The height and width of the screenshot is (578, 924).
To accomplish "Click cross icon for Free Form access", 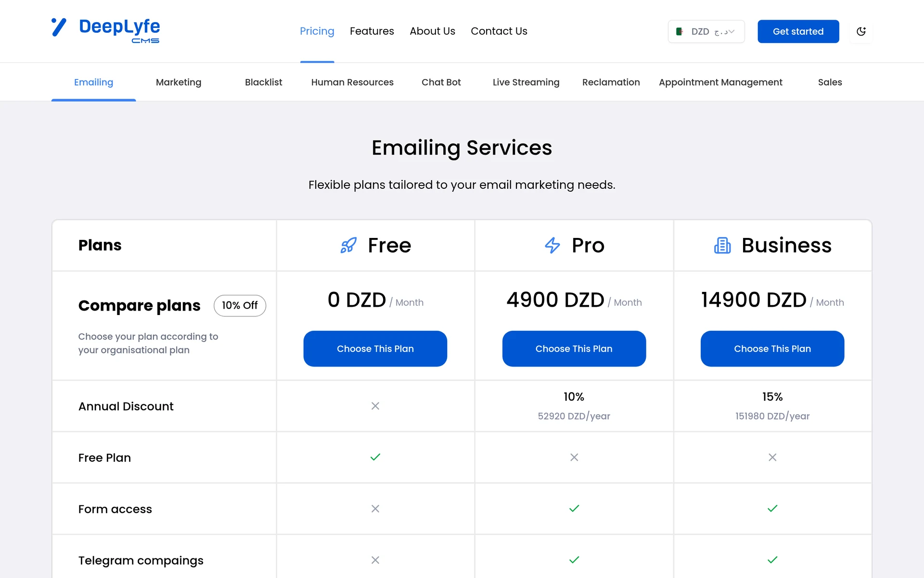I will click(x=375, y=509).
